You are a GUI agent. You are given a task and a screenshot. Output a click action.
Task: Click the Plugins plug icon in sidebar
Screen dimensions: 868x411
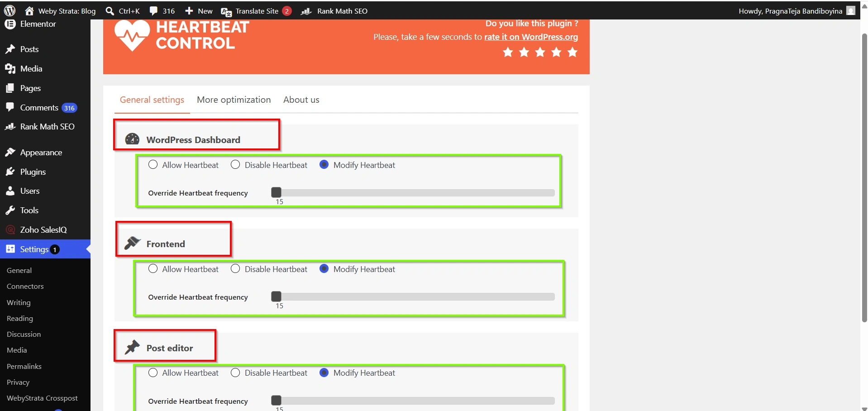coord(10,172)
